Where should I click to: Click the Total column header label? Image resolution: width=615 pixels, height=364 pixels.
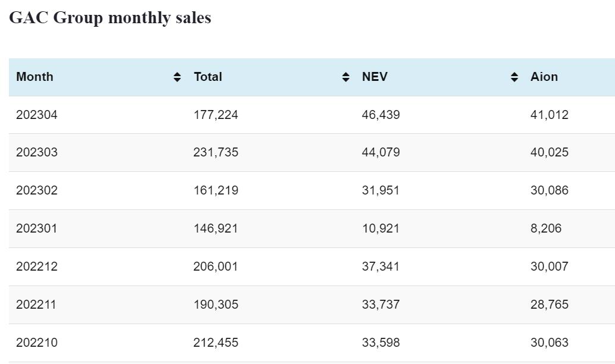point(208,77)
